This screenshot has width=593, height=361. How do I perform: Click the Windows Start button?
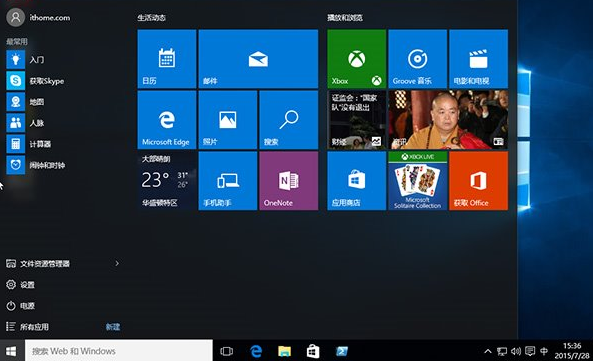tap(11, 351)
